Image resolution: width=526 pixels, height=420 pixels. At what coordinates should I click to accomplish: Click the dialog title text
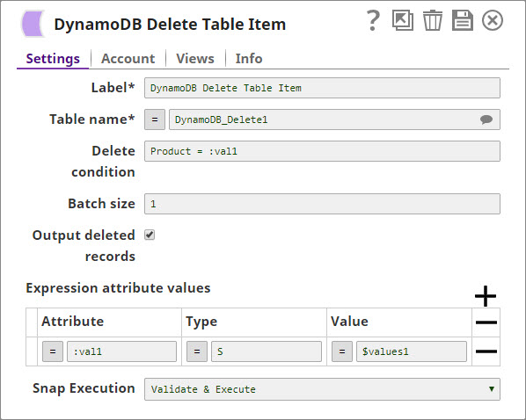[170, 24]
